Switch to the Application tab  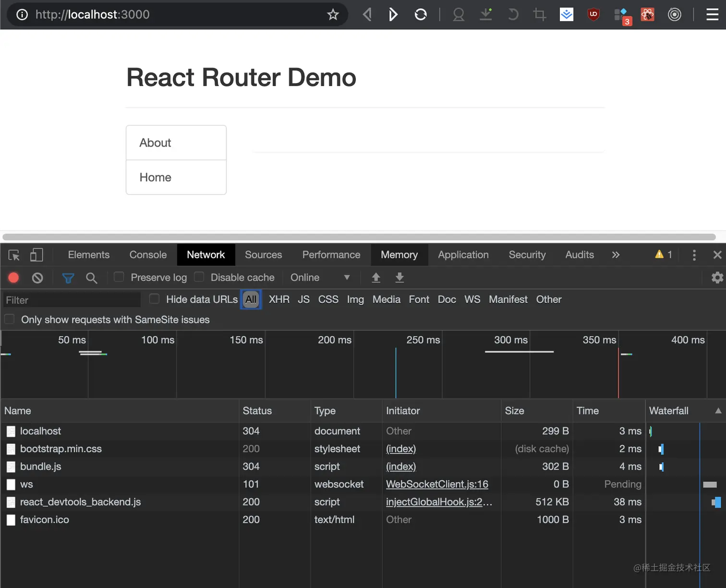(463, 255)
